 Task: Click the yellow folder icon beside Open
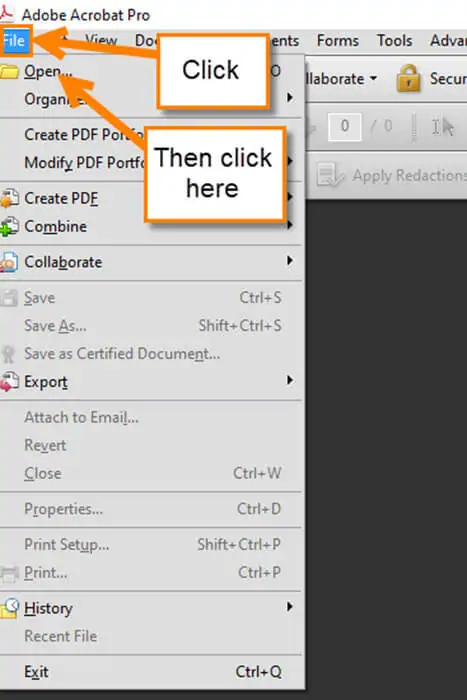coord(9,71)
